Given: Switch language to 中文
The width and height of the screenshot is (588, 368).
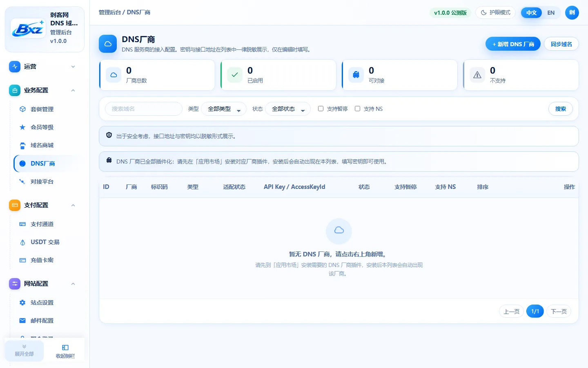Looking at the screenshot, I should 531,13.
